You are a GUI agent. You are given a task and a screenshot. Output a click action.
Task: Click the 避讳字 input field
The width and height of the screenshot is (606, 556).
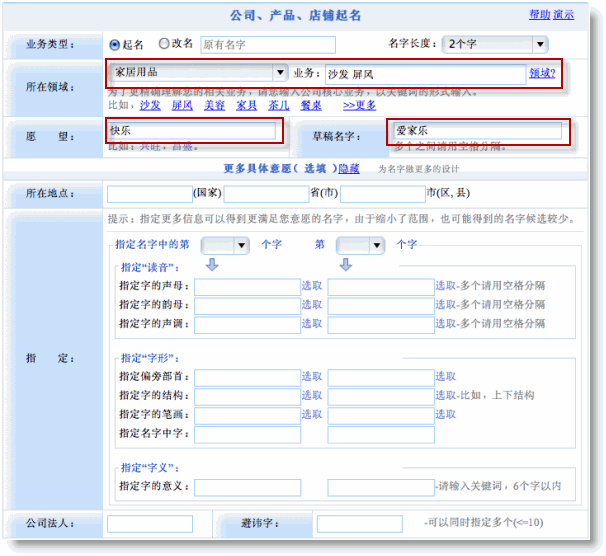pyautogui.click(x=359, y=524)
